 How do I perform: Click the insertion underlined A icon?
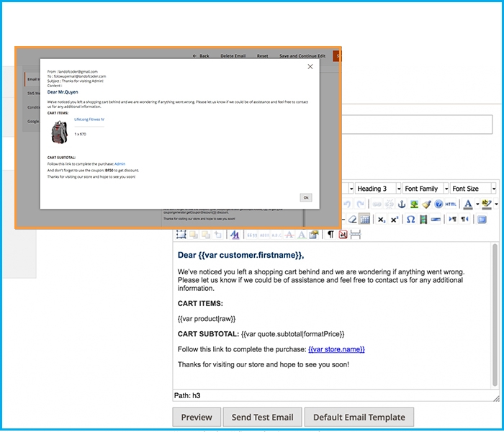pos(302,235)
